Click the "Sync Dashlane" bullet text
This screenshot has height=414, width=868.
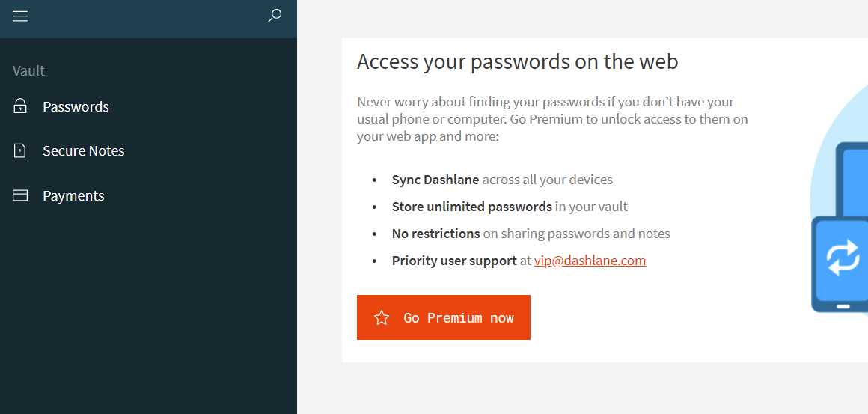click(435, 180)
